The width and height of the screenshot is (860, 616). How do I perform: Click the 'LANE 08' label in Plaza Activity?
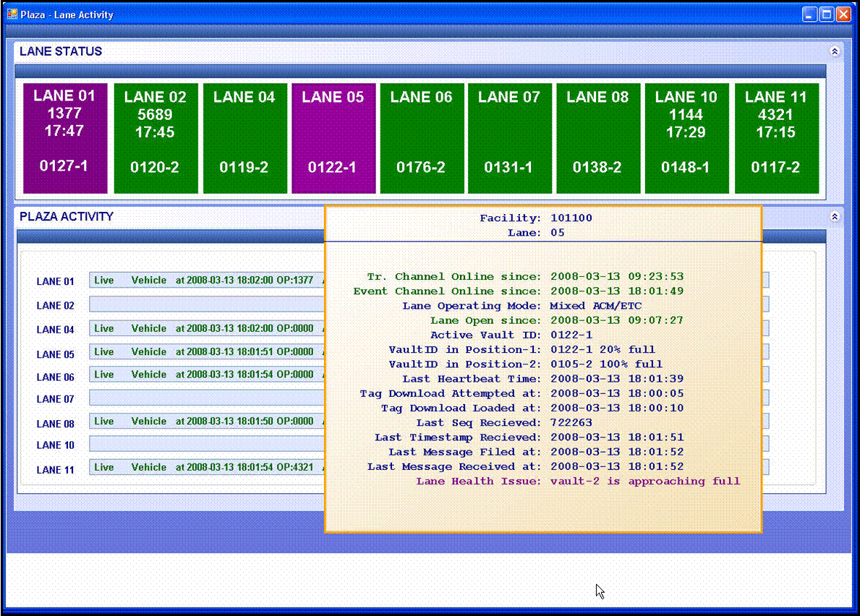[55, 424]
